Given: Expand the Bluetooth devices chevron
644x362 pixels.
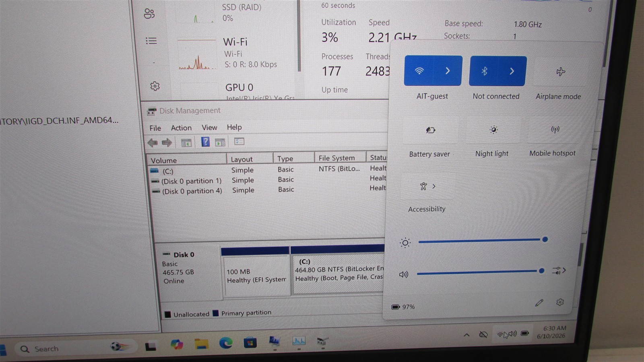Looking at the screenshot, I should tap(512, 71).
